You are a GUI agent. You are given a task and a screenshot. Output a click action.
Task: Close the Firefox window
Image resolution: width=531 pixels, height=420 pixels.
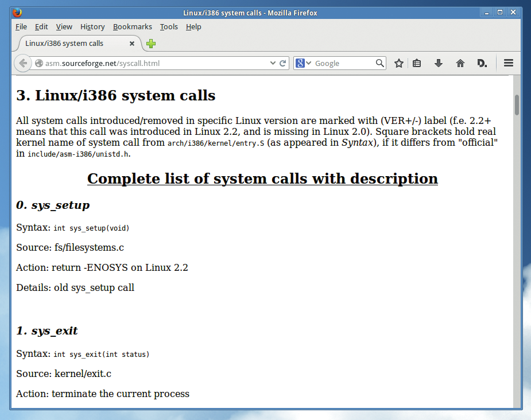(513, 13)
